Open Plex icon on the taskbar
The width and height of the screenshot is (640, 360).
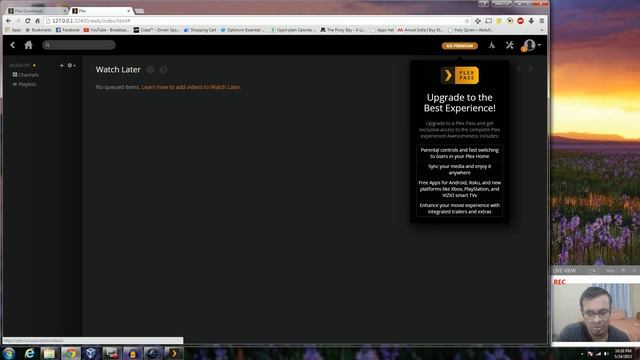(174, 353)
